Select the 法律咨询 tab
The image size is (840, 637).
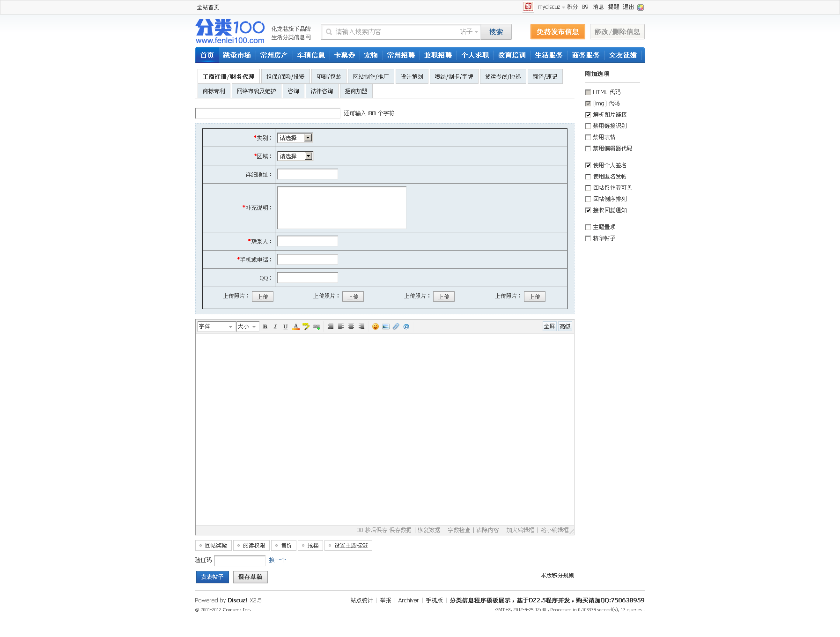(322, 91)
